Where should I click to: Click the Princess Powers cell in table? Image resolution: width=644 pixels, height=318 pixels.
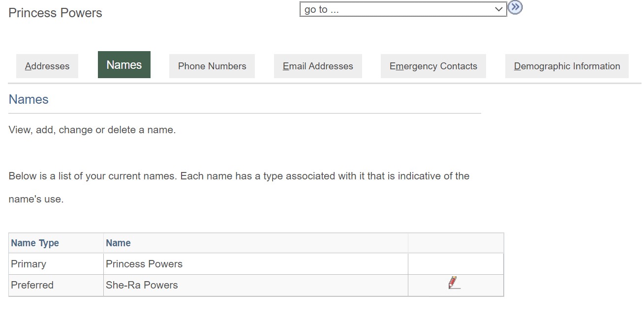coord(144,264)
